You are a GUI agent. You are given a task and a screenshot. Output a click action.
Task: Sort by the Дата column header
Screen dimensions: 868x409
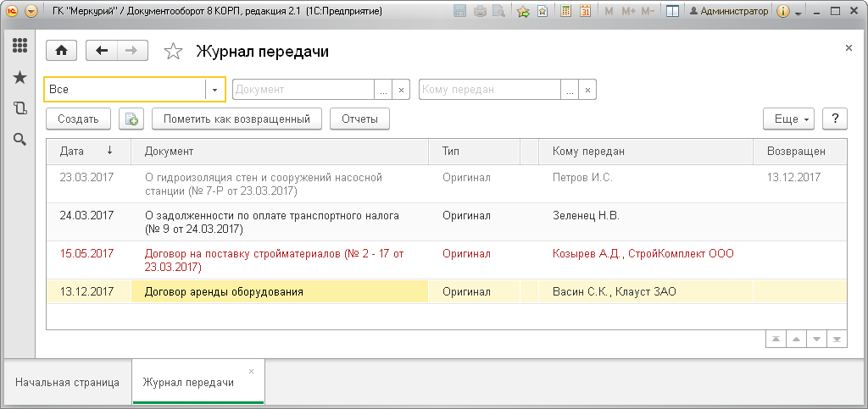88,152
